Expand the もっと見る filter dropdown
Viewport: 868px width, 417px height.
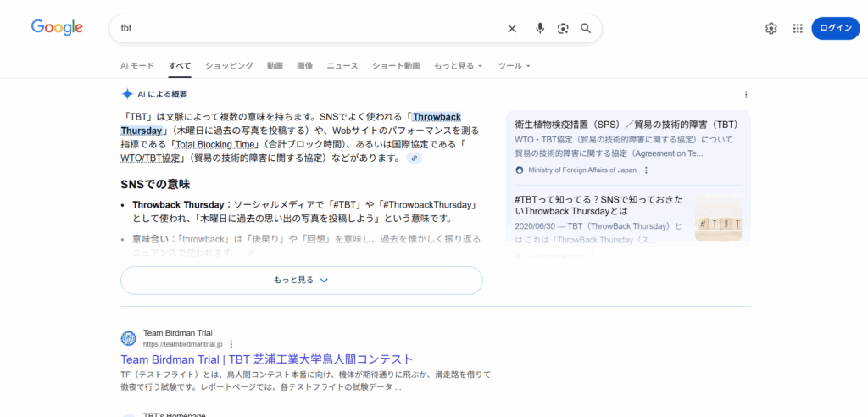[458, 66]
